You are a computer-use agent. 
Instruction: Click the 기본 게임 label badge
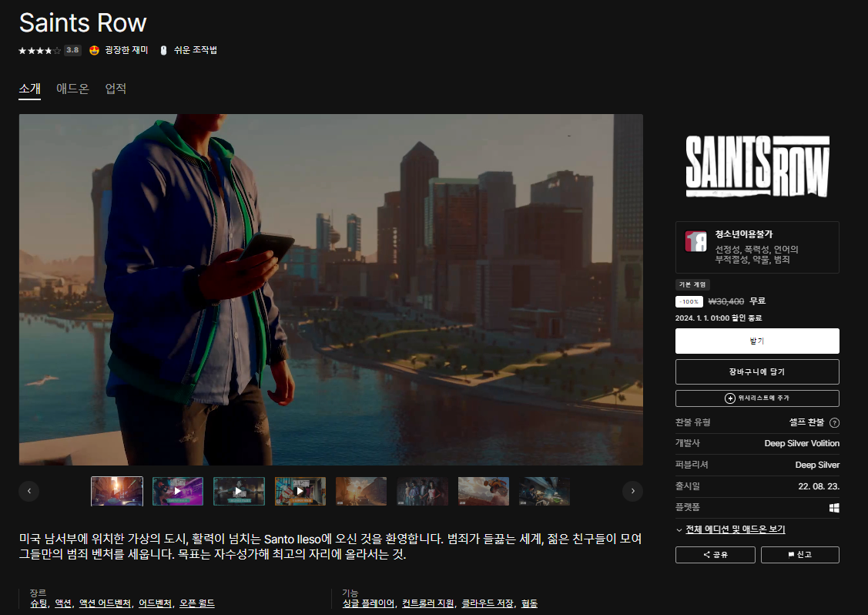coord(692,285)
